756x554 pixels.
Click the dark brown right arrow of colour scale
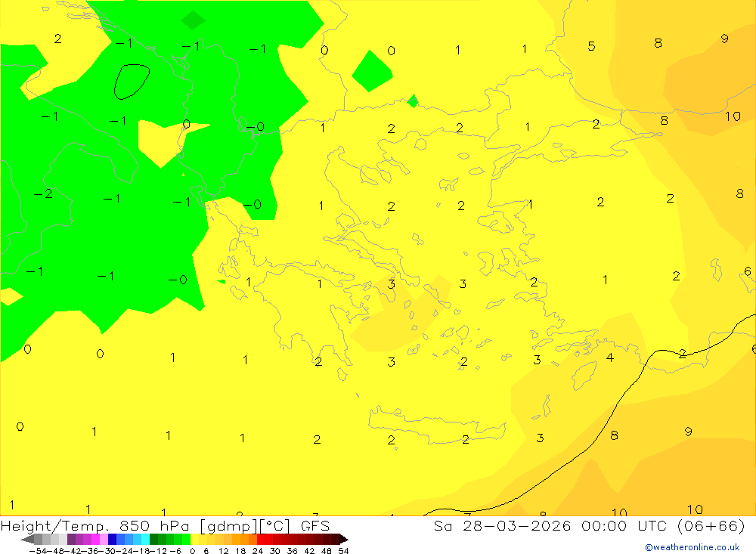(x=344, y=540)
